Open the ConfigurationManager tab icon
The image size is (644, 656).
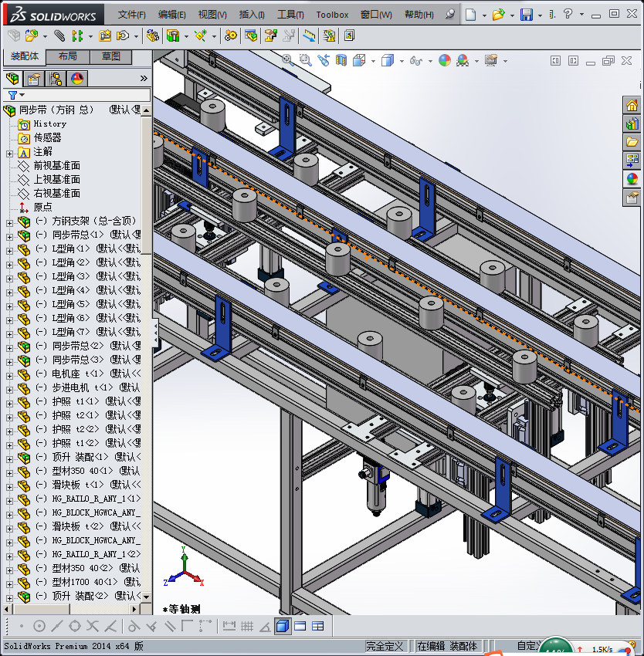(x=56, y=78)
